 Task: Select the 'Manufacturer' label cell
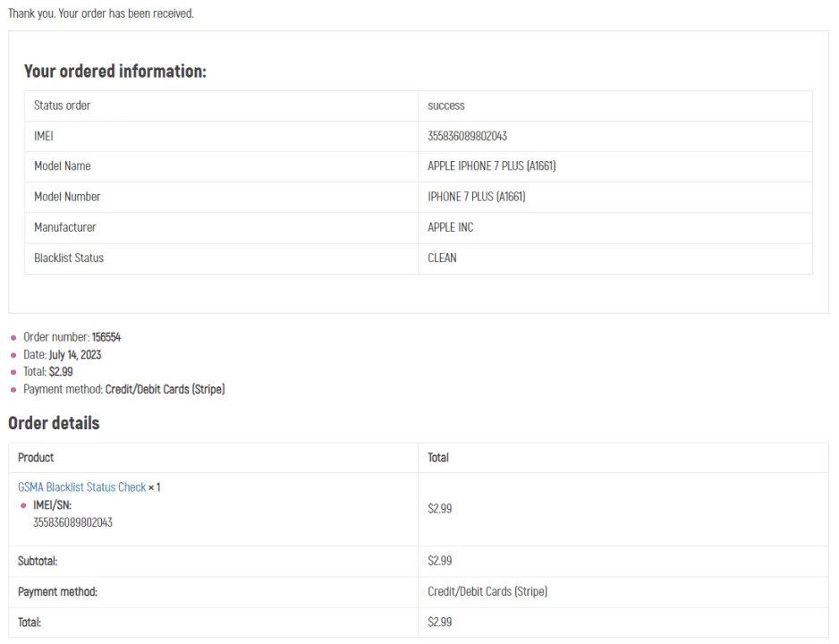click(221, 228)
